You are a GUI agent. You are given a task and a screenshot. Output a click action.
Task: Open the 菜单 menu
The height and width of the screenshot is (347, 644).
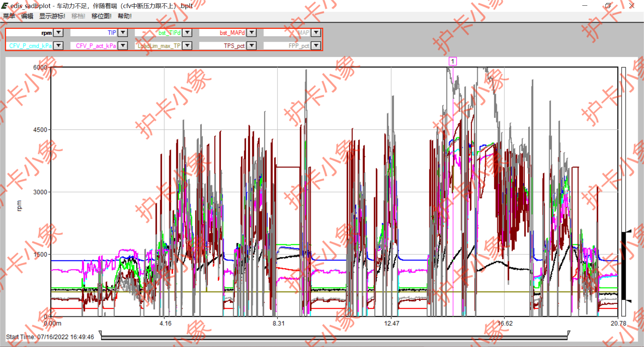point(9,16)
